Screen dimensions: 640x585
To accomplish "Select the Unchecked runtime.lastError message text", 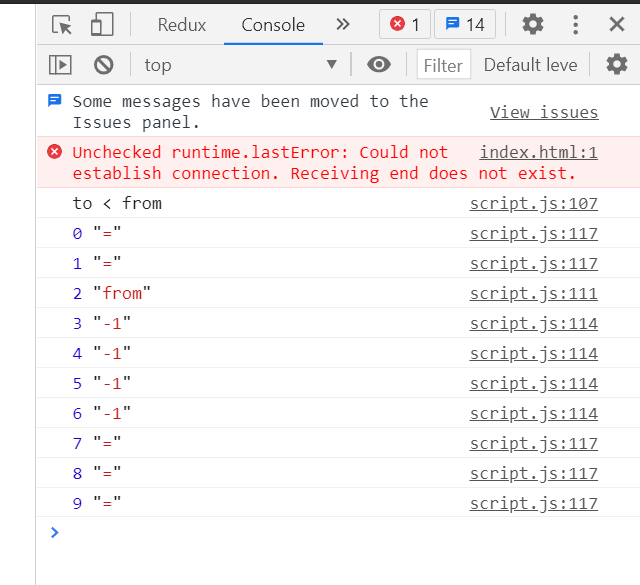I will pyautogui.click(x=324, y=163).
